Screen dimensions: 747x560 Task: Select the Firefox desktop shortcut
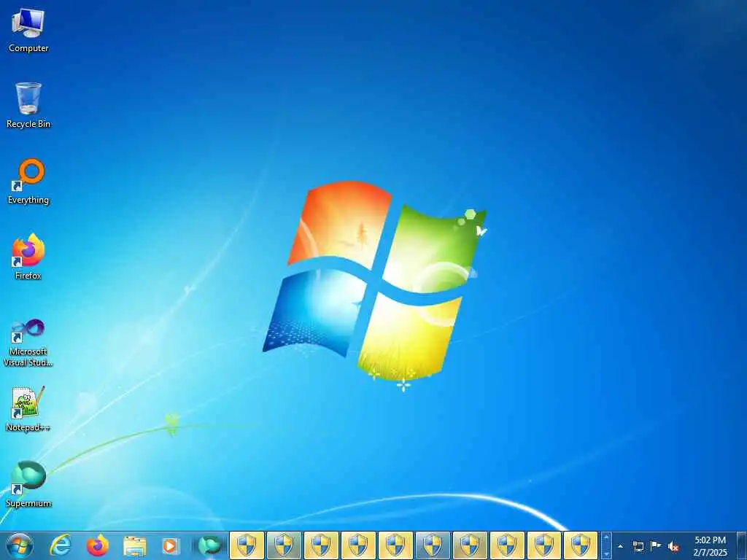pyautogui.click(x=28, y=257)
